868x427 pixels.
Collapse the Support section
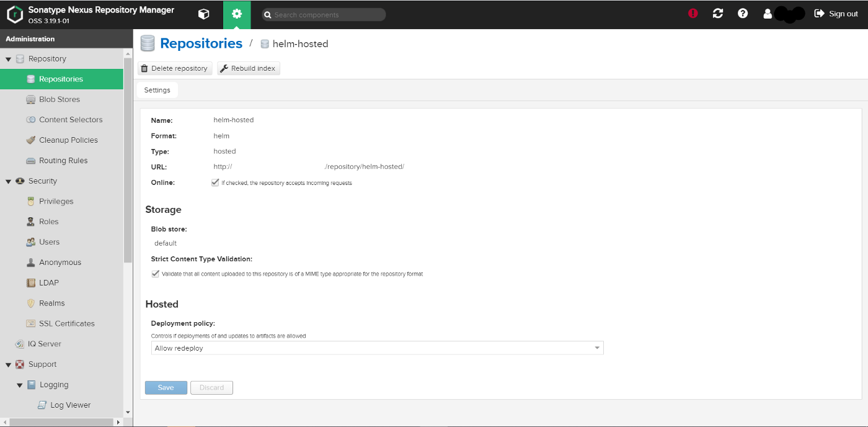[8, 364]
